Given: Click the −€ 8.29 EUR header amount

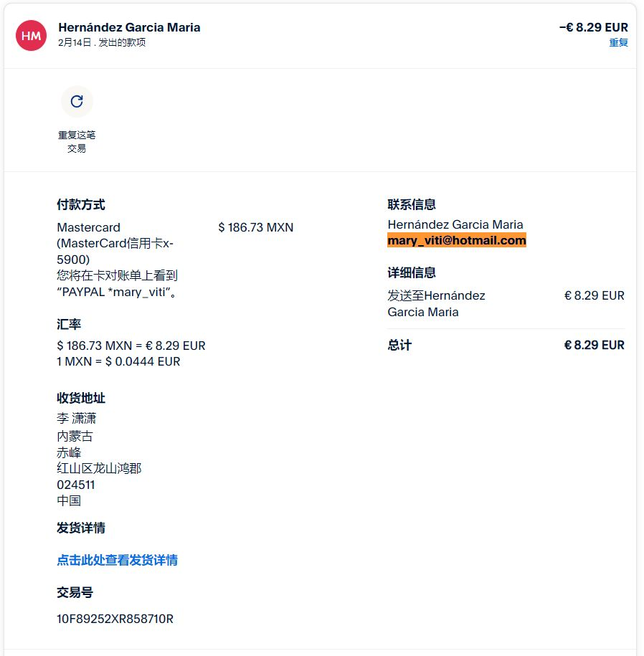Looking at the screenshot, I should pyautogui.click(x=593, y=27).
